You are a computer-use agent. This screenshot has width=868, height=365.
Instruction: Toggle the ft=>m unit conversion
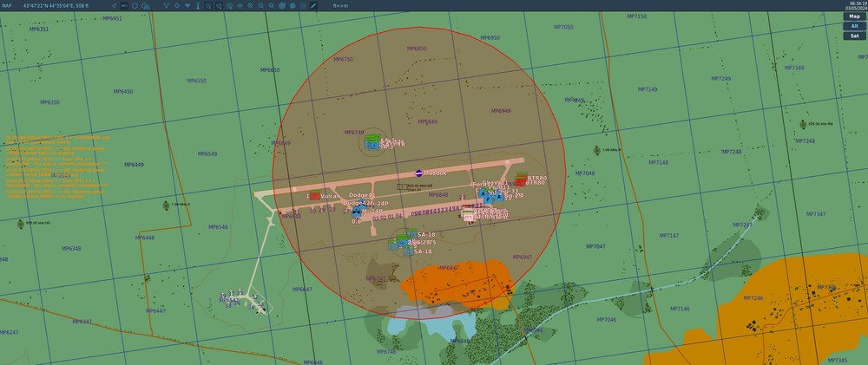(340, 5)
